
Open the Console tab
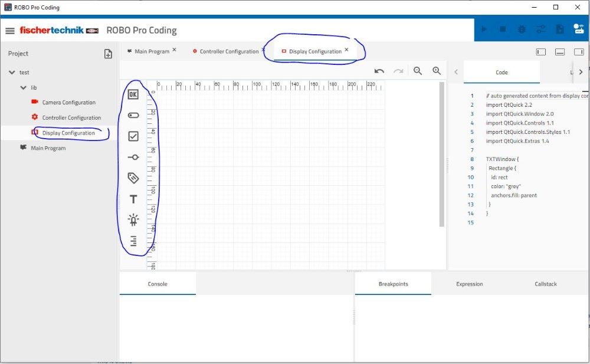pyautogui.click(x=158, y=284)
